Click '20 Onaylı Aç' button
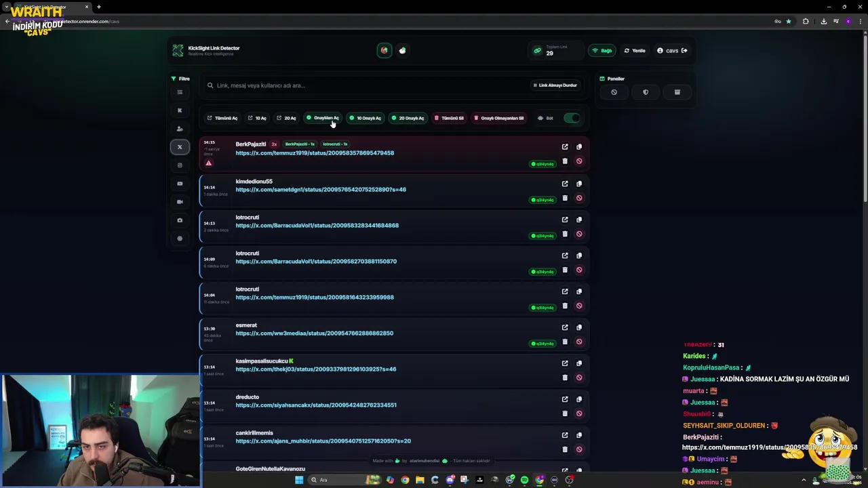Screen dimensions: 868x488 408,118
